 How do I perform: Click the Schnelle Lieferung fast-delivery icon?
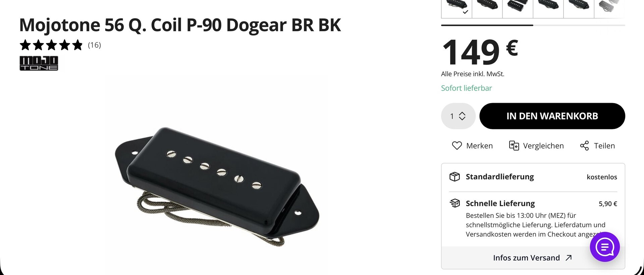point(454,203)
